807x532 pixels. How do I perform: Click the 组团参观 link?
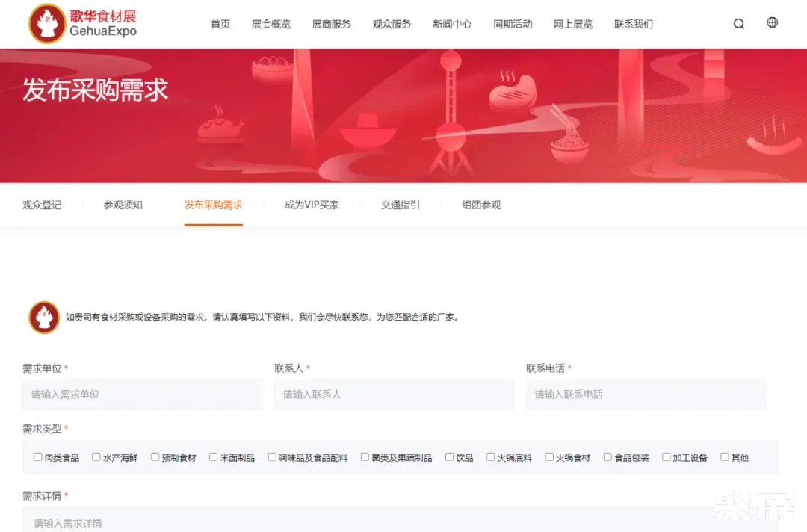pyautogui.click(x=480, y=205)
